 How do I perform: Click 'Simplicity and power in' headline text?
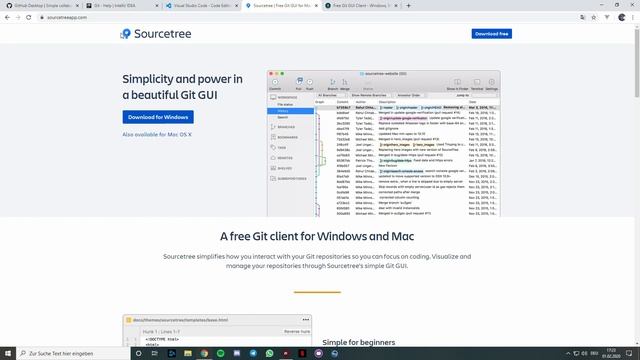pyautogui.click(x=182, y=79)
